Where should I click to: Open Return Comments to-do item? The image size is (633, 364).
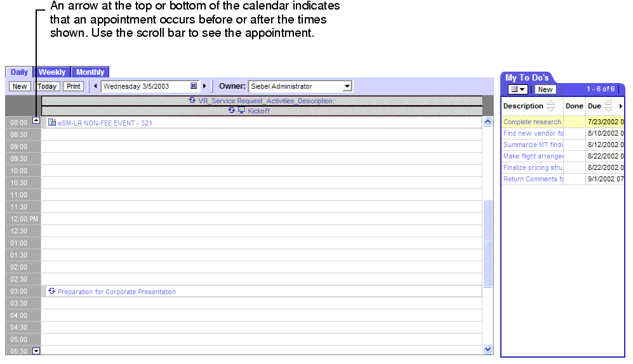click(x=533, y=179)
